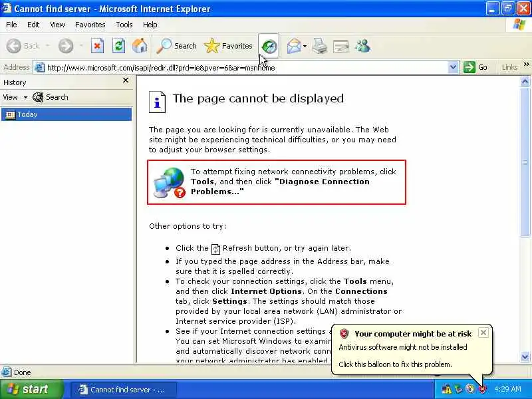Screen dimensions: 532x399
Task: Expand the Today history folder
Action: tap(66, 114)
